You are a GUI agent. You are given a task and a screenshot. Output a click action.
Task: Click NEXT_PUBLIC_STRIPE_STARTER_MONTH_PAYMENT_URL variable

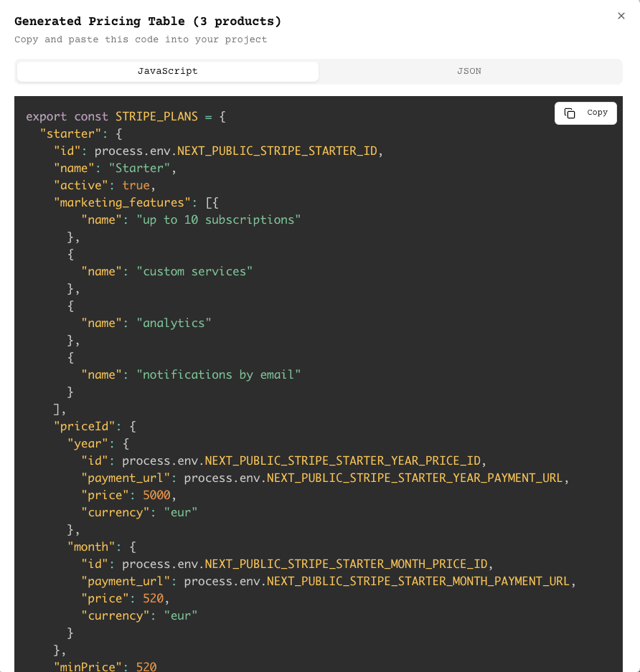(x=418, y=581)
